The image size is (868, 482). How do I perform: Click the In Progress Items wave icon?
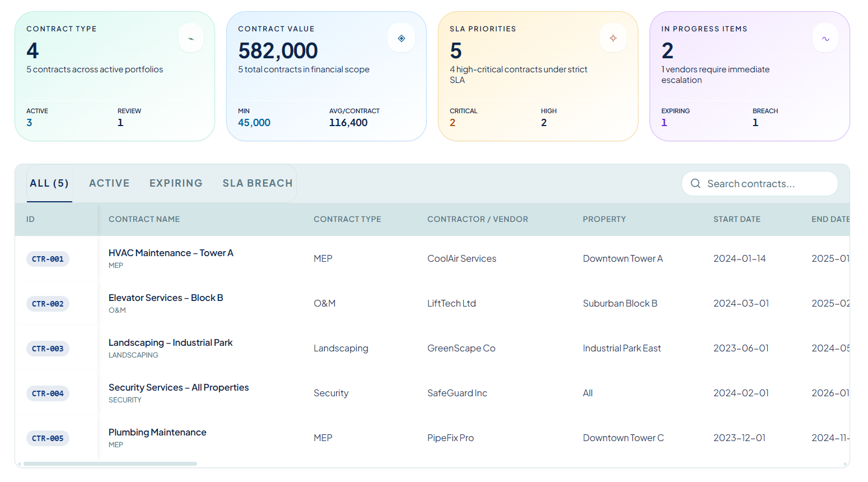click(825, 39)
